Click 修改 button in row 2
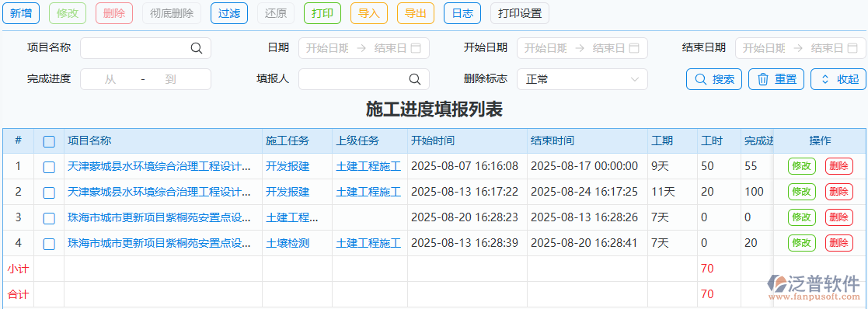Screen dimensions: 868x309 coord(802,192)
